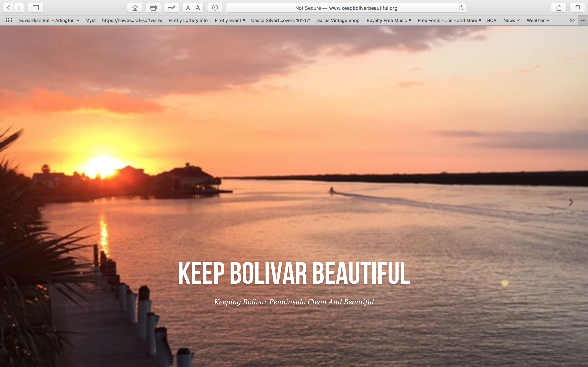
Task: Click the compose email icon
Action: click(171, 8)
